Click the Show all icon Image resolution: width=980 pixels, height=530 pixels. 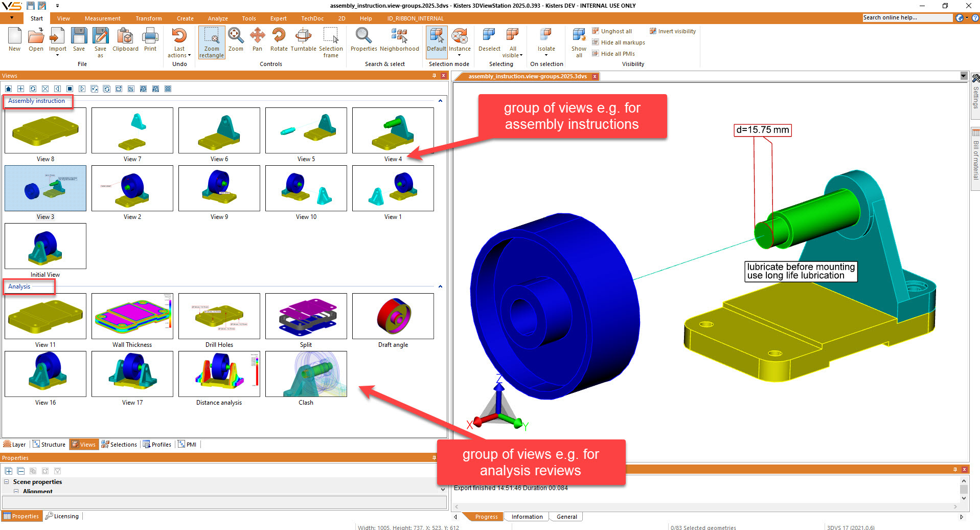pyautogui.click(x=579, y=42)
